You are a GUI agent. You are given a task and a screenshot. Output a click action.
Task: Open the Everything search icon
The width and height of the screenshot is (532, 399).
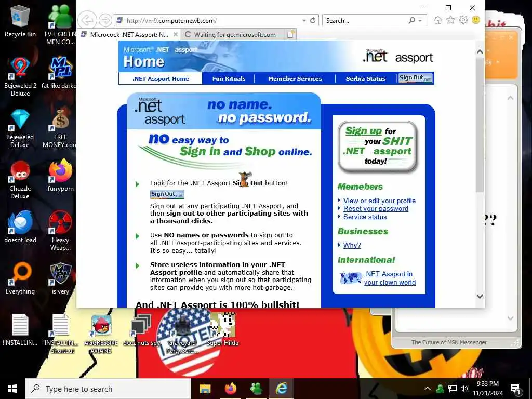click(20, 278)
